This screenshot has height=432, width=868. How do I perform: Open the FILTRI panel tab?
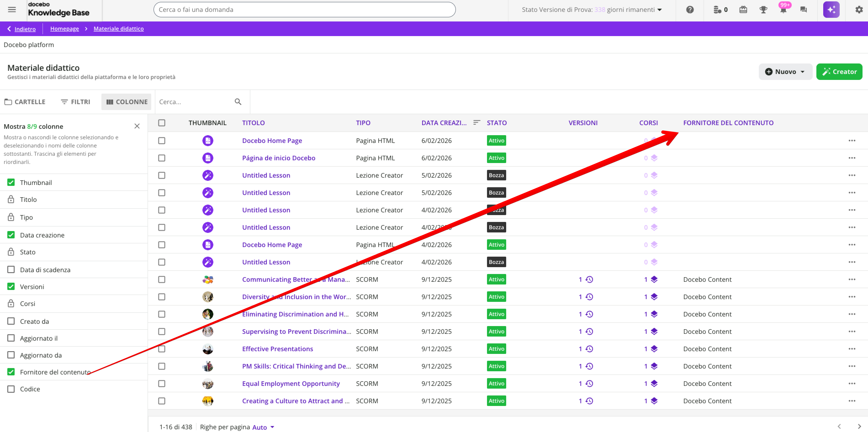(x=75, y=102)
